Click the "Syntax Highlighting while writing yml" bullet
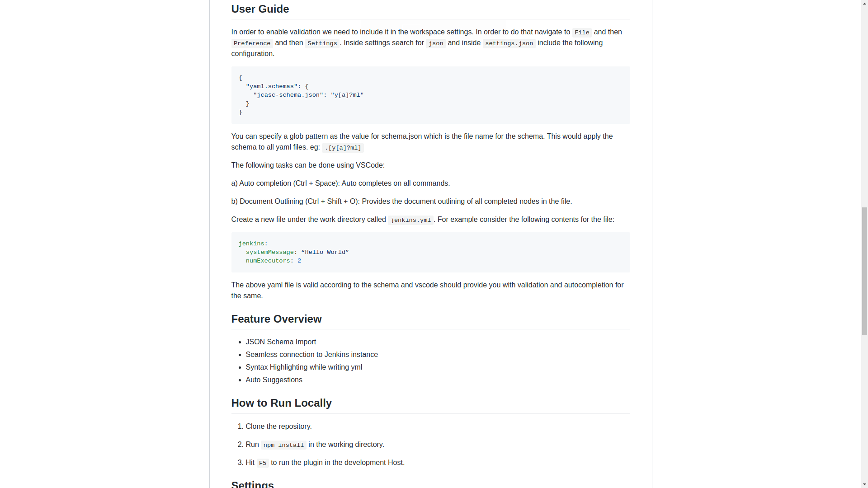The height and width of the screenshot is (488, 868). [304, 367]
